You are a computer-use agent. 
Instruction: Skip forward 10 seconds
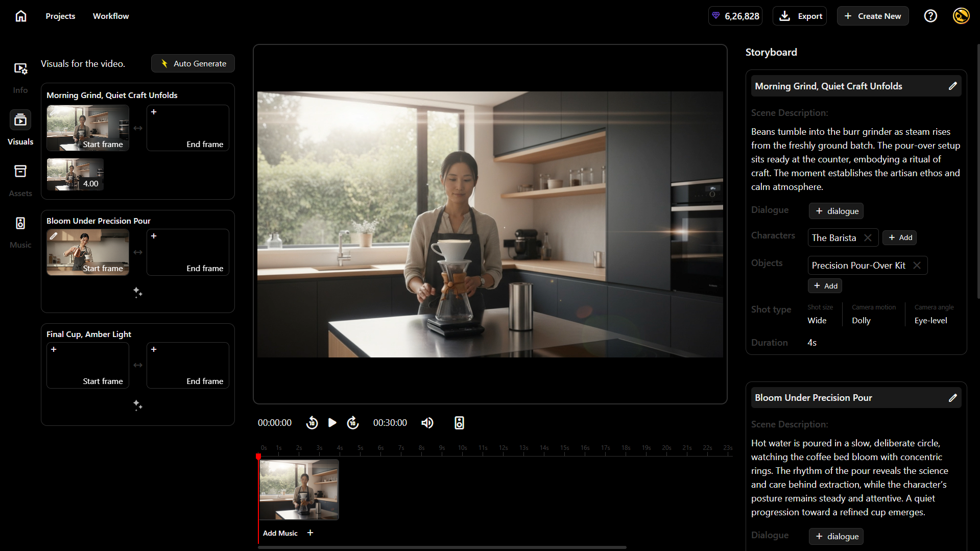(353, 423)
